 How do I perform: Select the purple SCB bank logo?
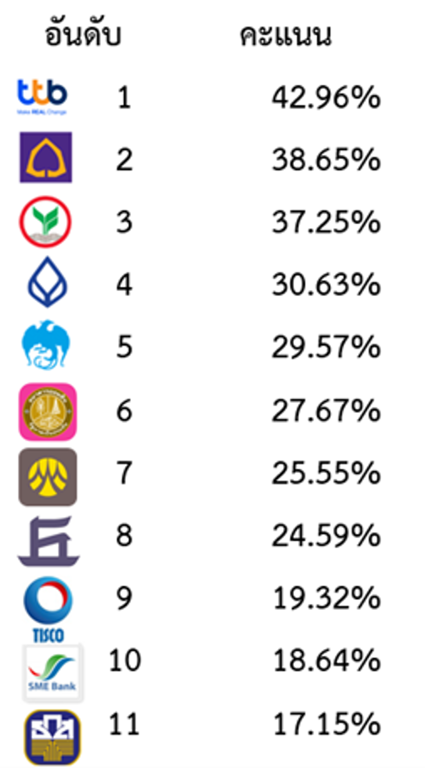click(46, 157)
